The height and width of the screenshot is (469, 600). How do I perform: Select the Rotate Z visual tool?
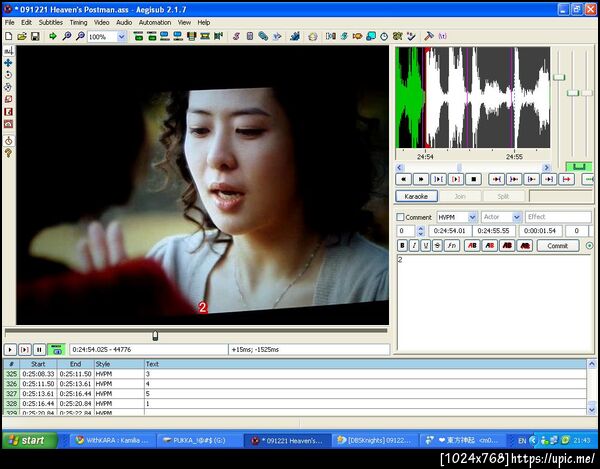click(x=8, y=75)
